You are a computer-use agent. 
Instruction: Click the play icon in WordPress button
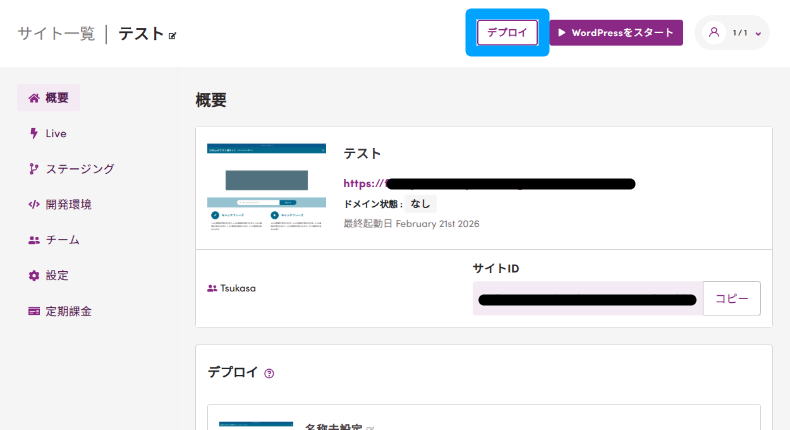[562, 33]
